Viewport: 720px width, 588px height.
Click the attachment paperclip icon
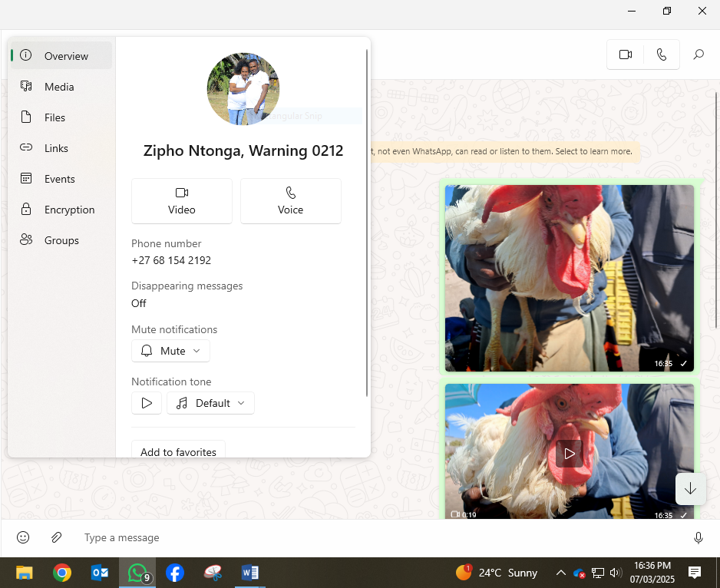(x=56, y=537)
